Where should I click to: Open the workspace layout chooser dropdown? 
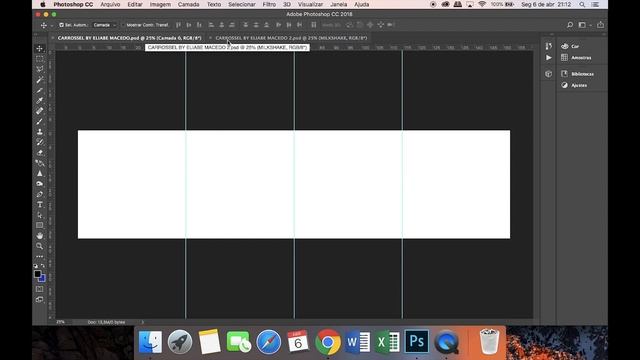[x=584, y=25]
